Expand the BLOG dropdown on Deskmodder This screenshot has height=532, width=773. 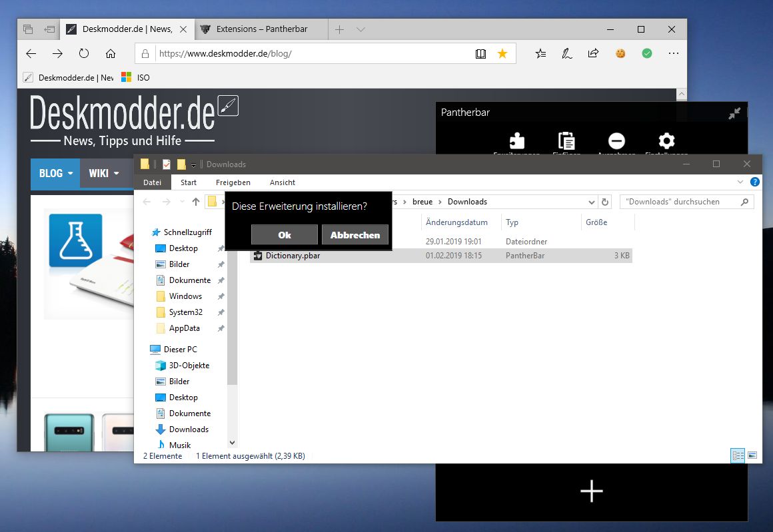pyautogui.click(x=70, y=173)
